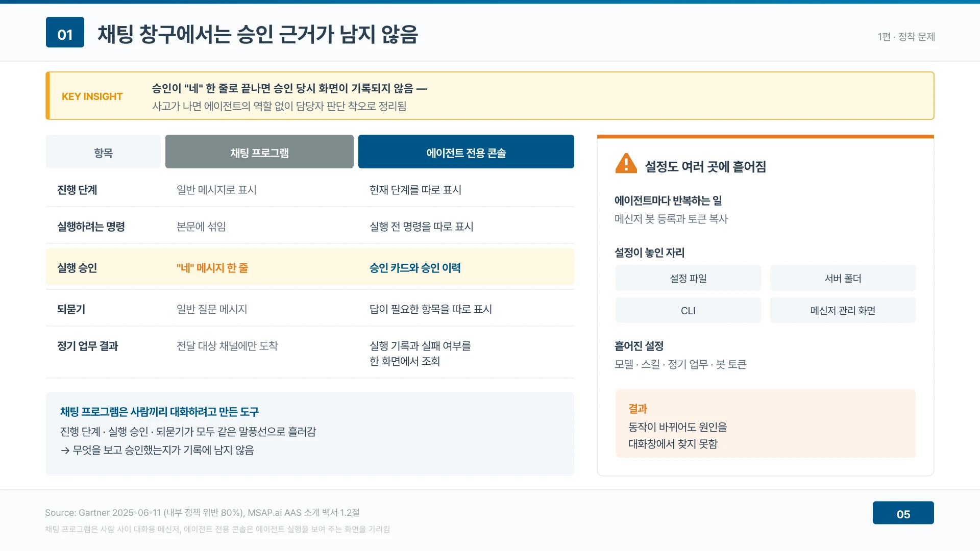The width and height of the screenshot is (980, 551).
Task: Click the 메신저 봇 등록과 토큰 복사 text
Action: click(671, 219)
